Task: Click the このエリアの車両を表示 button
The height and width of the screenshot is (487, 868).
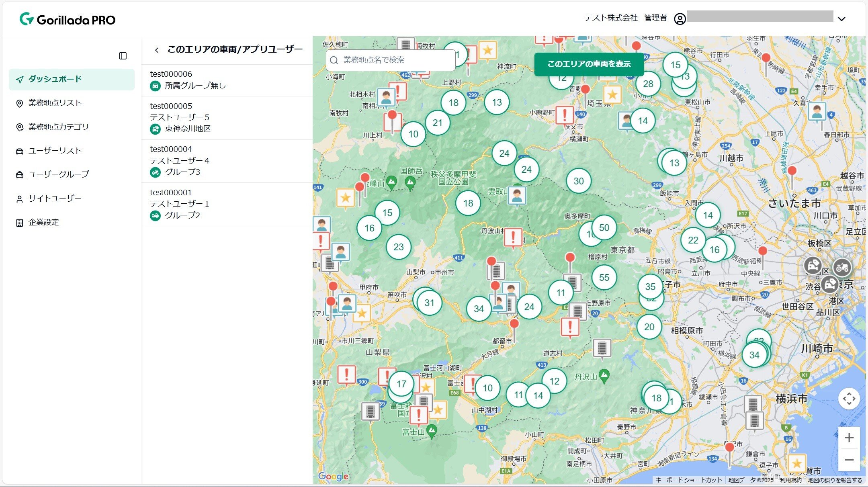Action: [589, 64]
